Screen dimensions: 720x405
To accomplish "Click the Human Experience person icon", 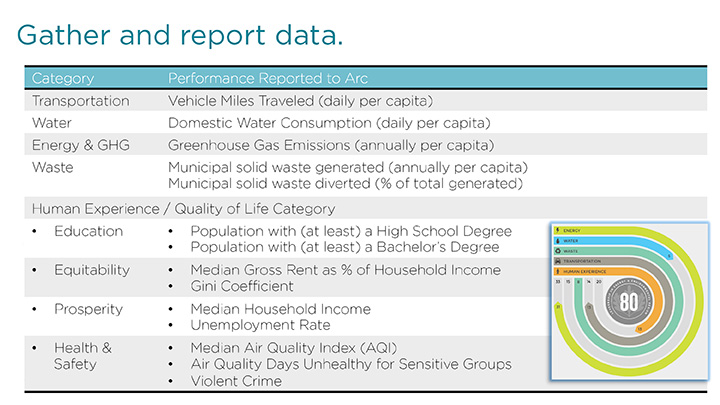I will point(558,270).
